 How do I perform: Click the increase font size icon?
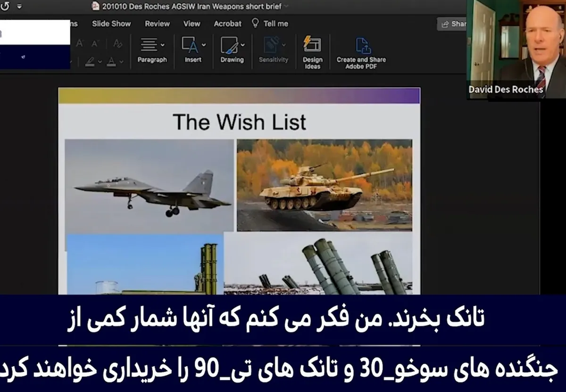[80, 44]
